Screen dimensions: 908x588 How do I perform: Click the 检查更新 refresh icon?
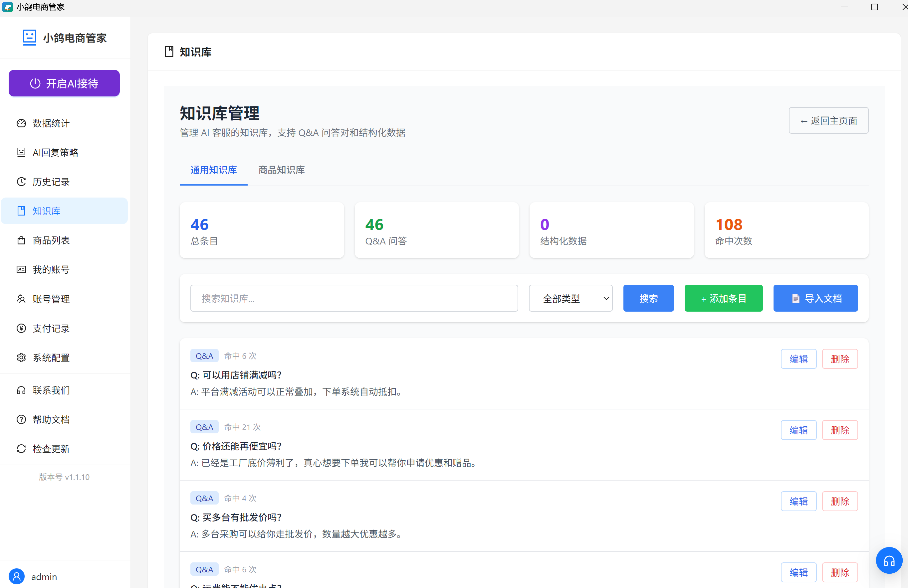tap(21, 449)
